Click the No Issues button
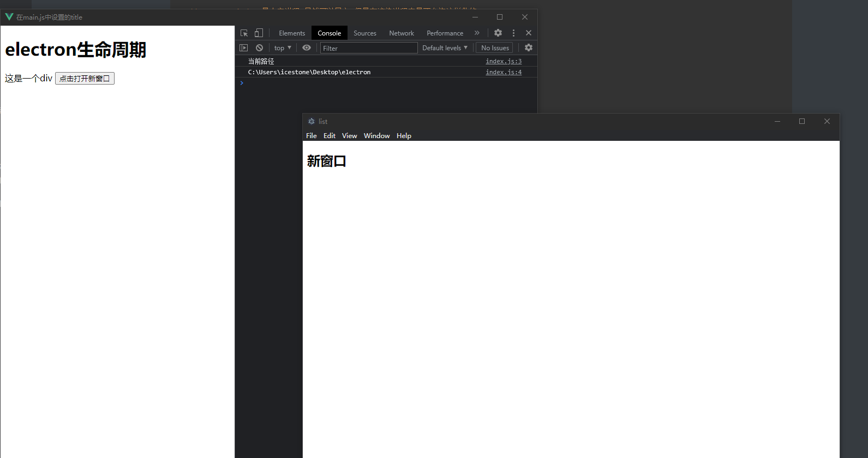 (495, 48)
